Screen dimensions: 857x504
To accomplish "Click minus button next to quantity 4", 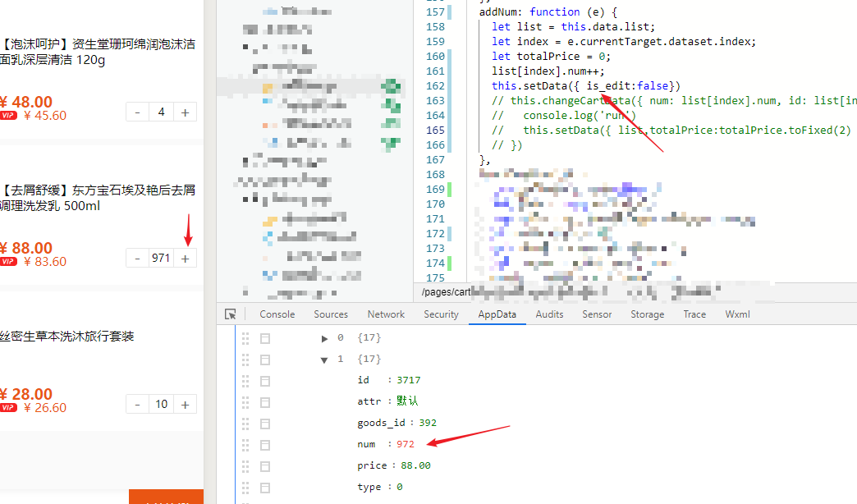I will pyautogui.click(x=138, y=112).
